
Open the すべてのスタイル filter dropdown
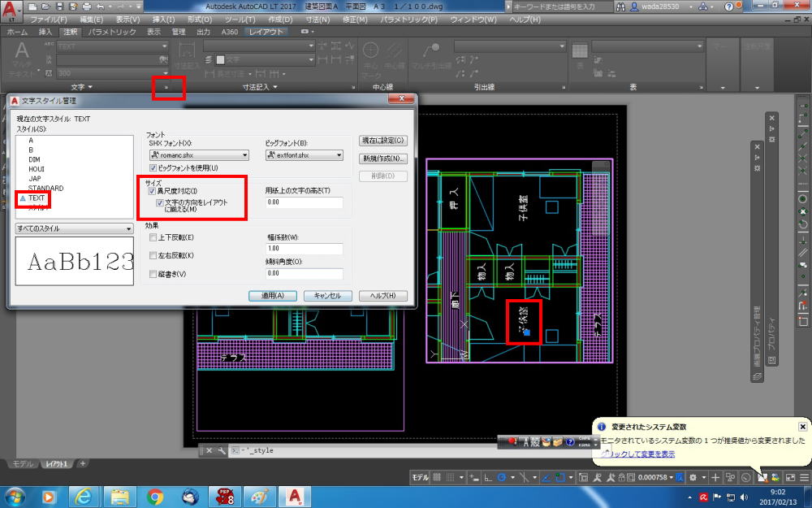click(x=75, y=228)
